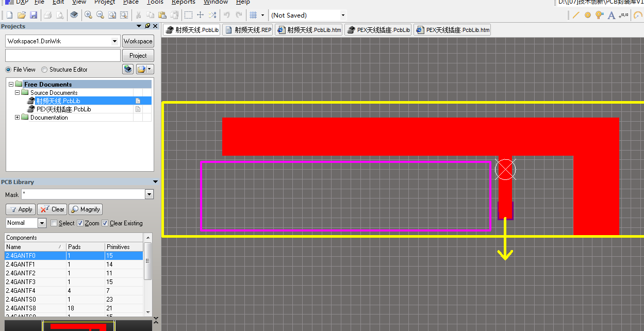Select the Place Line tool
This screenshot has height=331, width=644.
(x=576, y=15)
